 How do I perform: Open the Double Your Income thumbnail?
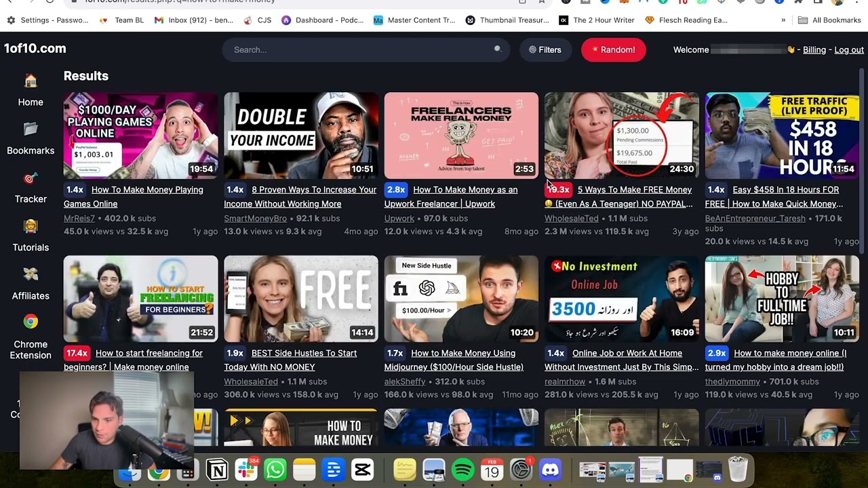301,136
